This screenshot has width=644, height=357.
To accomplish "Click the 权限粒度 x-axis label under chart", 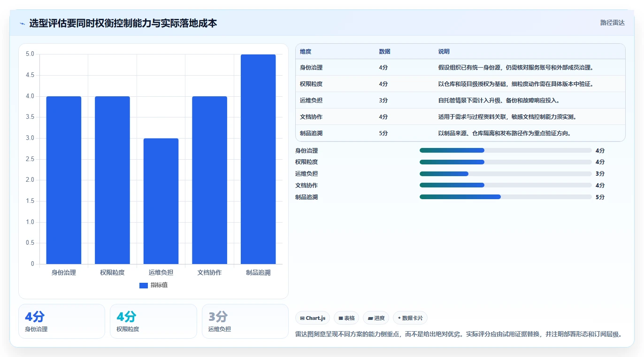I will click(112, 272).
